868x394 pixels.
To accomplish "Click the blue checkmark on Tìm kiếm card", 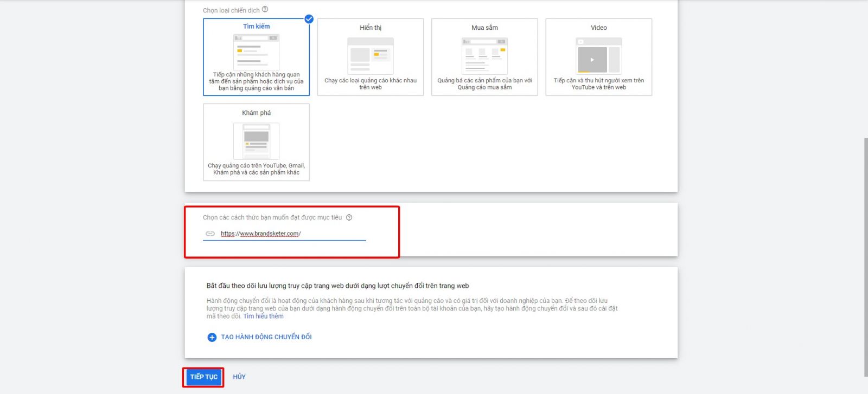I will point(309,19).
